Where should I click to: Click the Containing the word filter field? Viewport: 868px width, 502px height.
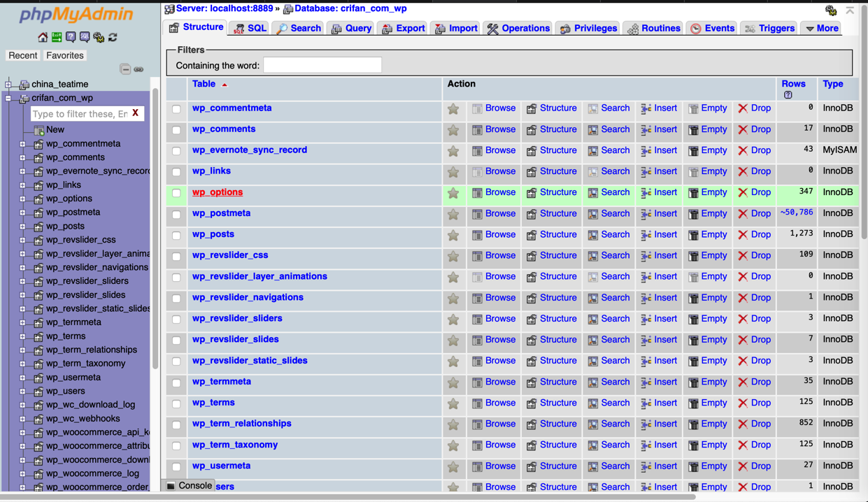(x=322, y=65)
